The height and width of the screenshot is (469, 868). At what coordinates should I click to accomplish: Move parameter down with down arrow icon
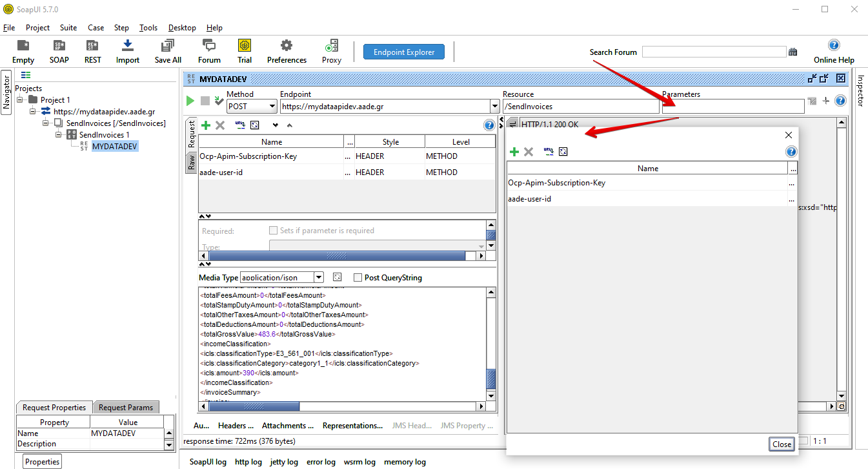coord(276,125)
